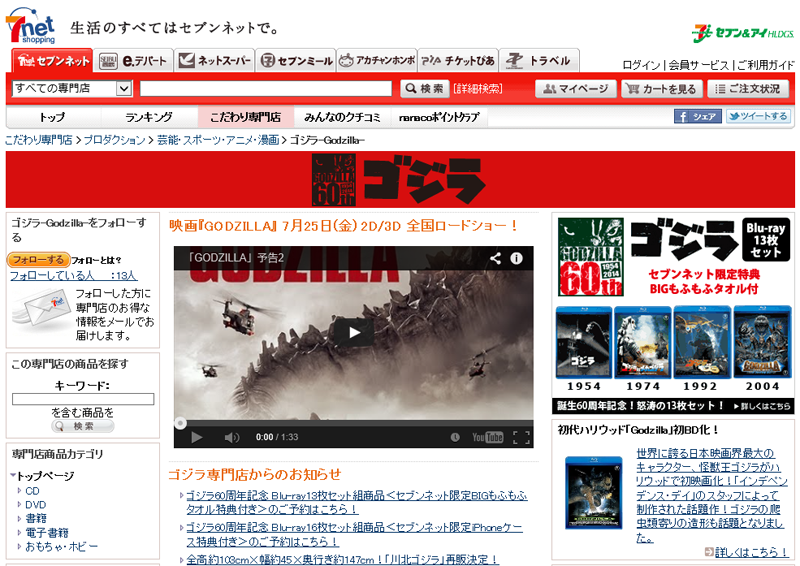This screenshot has height=566, width=800.
Task: Go to the トップ menu item
Action: [53, 117]
